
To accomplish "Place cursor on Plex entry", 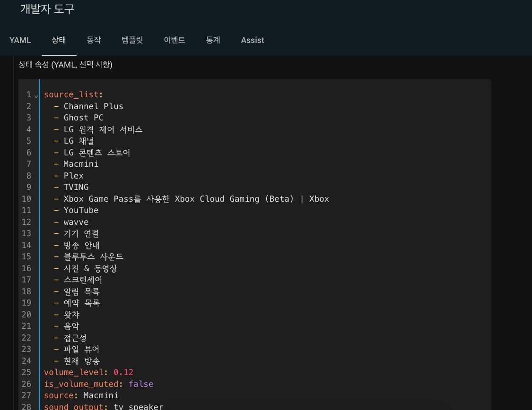I will point(73,176).
